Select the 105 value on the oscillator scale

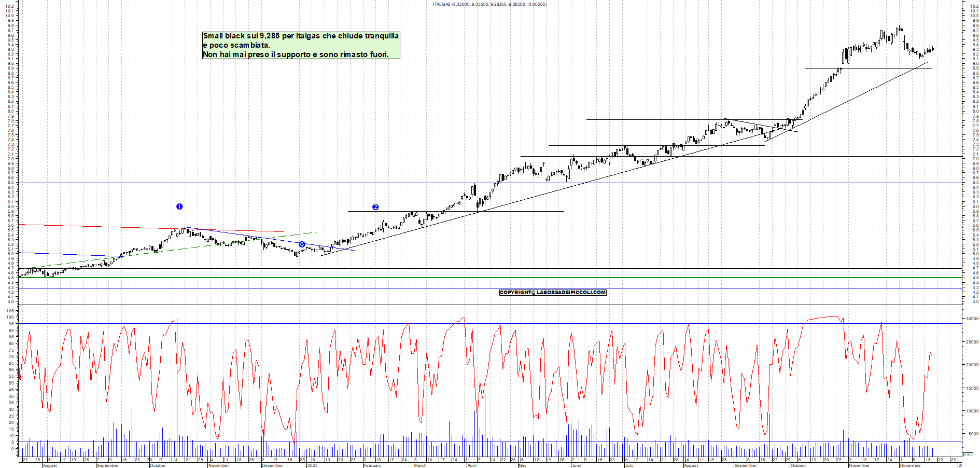[x=10, y=311]
